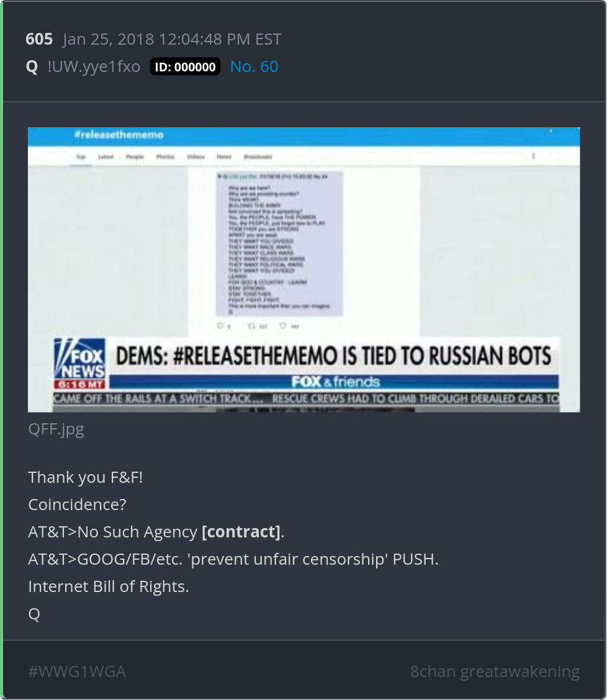Switch to the Photos tab
The height and width of the screenshot is (700, 607).
point(165,157)
